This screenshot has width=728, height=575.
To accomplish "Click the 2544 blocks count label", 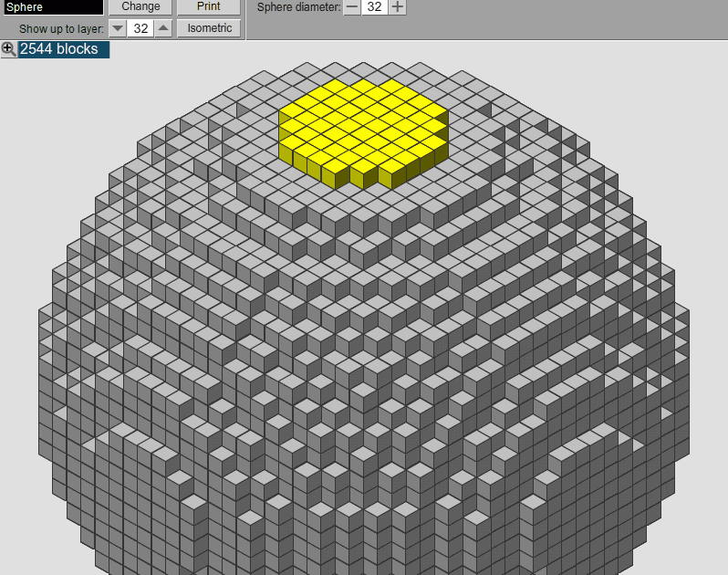I will (x=64, y=49).
